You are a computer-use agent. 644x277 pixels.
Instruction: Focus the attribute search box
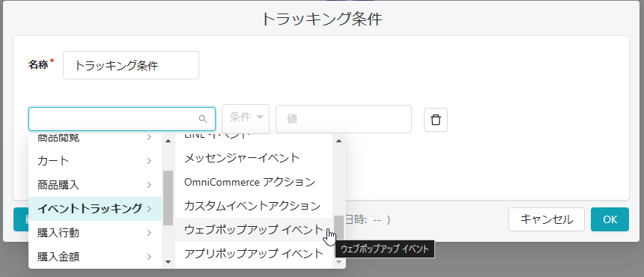coord(122,119)
